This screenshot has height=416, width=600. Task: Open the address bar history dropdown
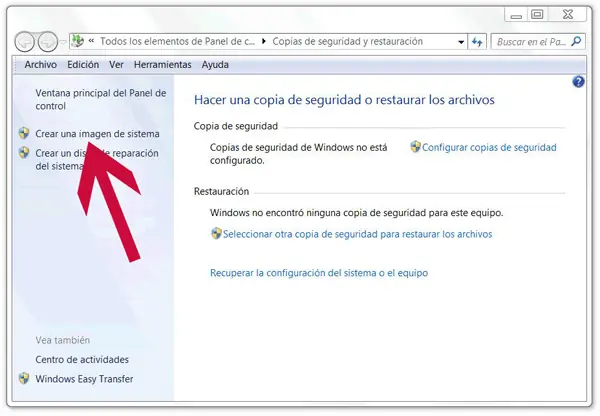[x=461, y=42]
